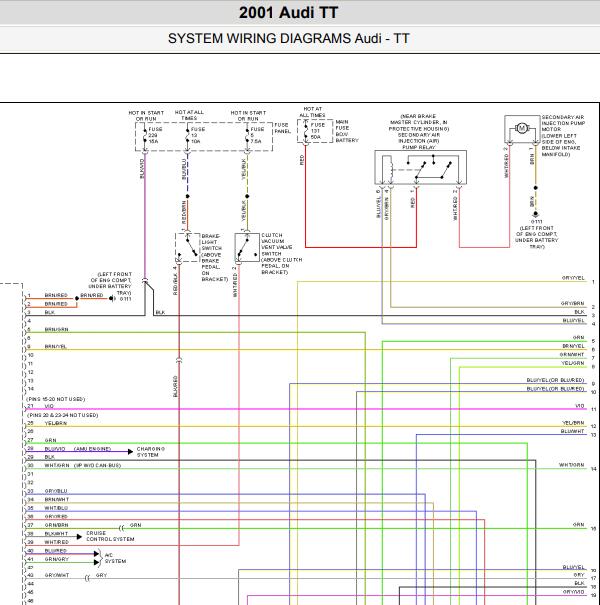Select the "BRAKE LIGHT SWITCH" description text

215,257
